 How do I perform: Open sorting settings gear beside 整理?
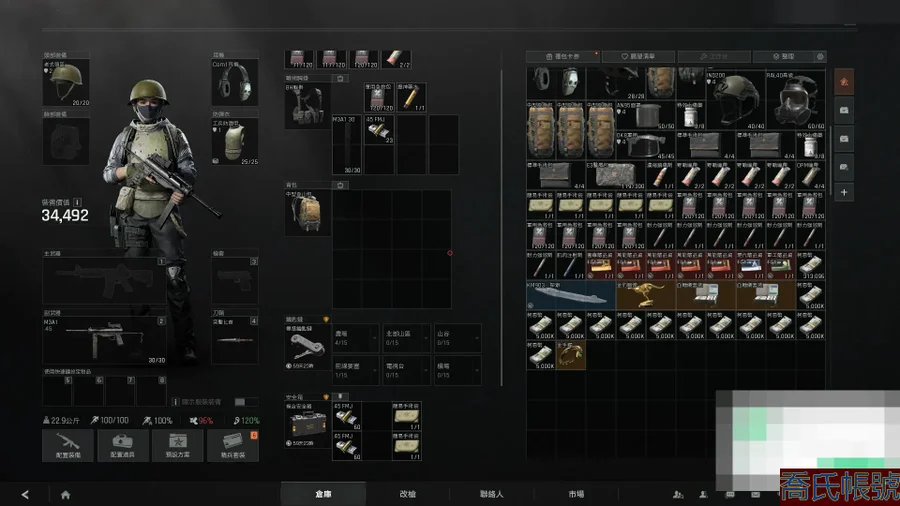coord(820,56)
